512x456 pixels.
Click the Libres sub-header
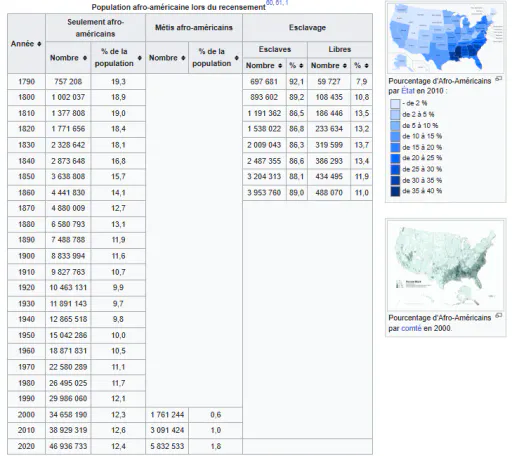(340, 49)
